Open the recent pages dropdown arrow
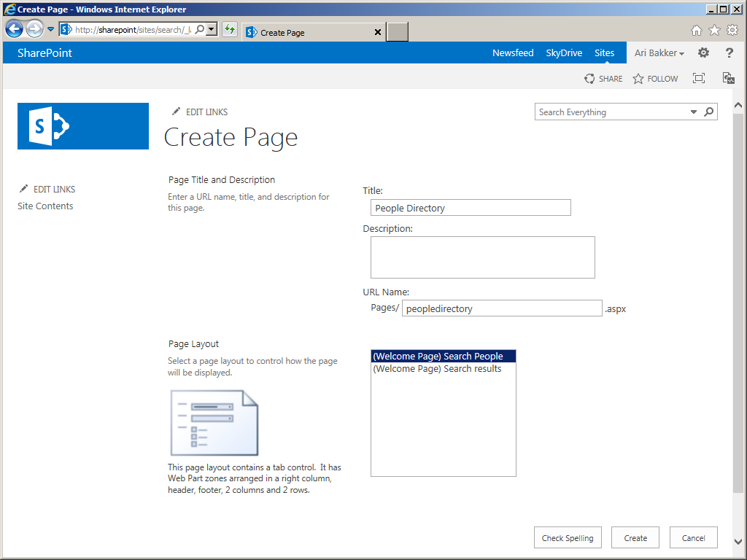 pyautogui.click(x=50, y=29)
